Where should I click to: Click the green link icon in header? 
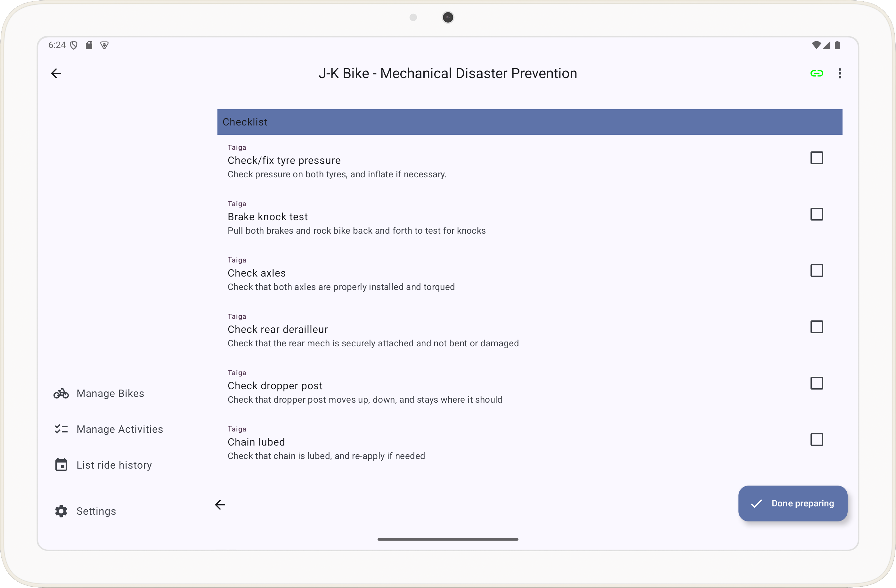click(816, 73)
